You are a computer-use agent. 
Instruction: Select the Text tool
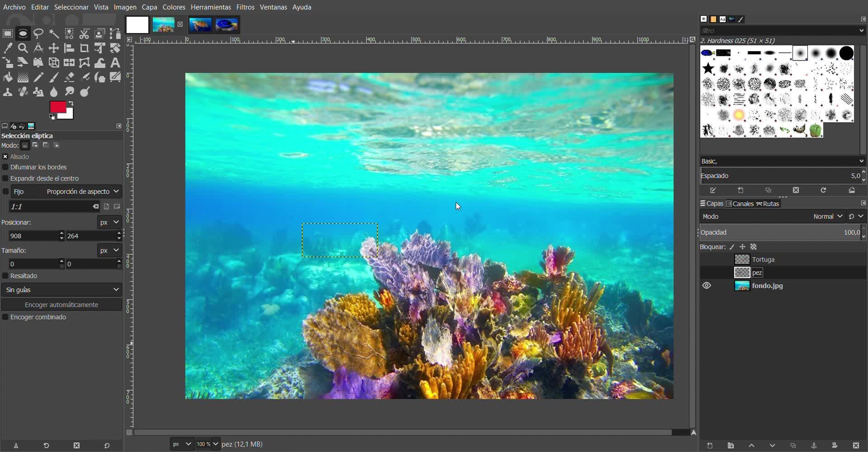115,63
